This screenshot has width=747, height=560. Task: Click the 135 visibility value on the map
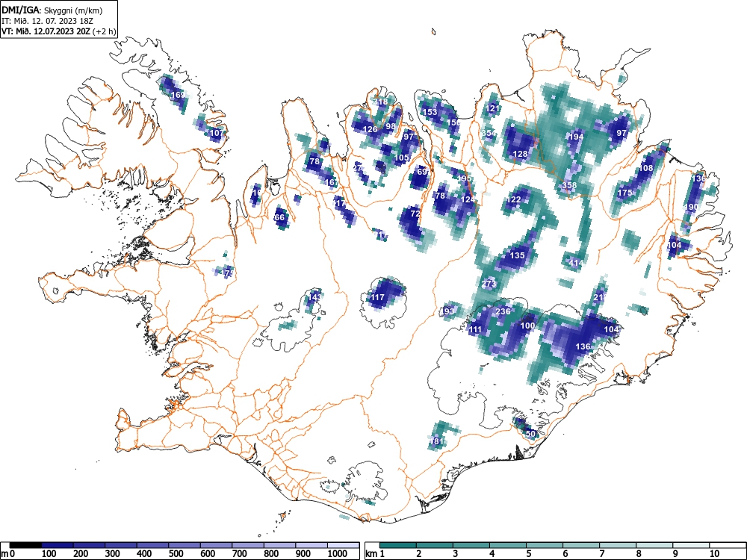[x=518, y=255]
